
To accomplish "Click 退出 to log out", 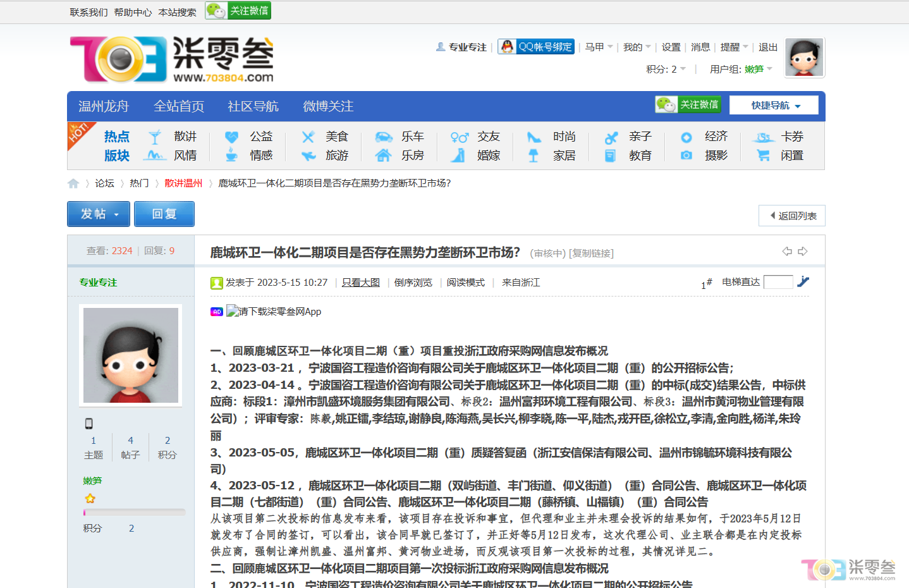I will (768, 47).
